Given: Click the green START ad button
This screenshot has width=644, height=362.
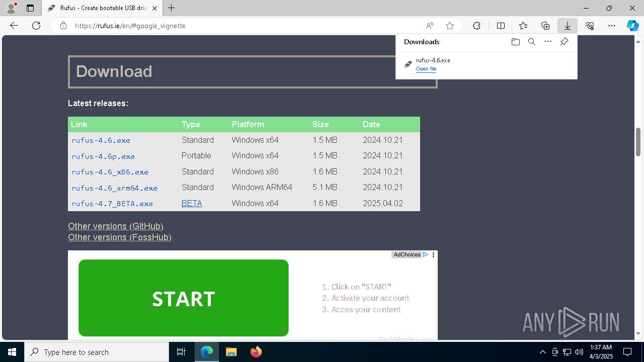Looking at the screenshot, I should (184, 298).
